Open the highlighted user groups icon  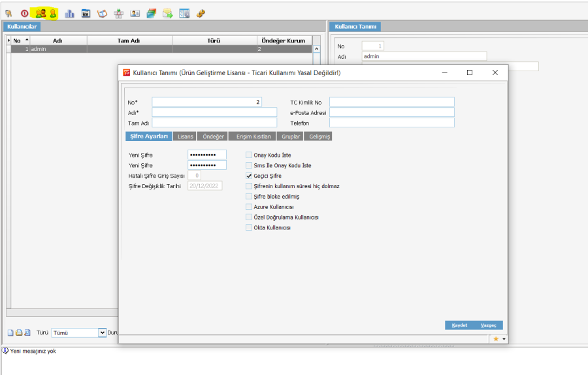(x=41, y=13)
